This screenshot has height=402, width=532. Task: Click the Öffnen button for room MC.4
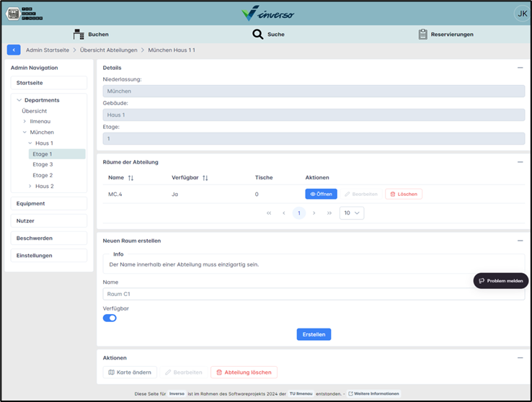click(x=321, y=194)
